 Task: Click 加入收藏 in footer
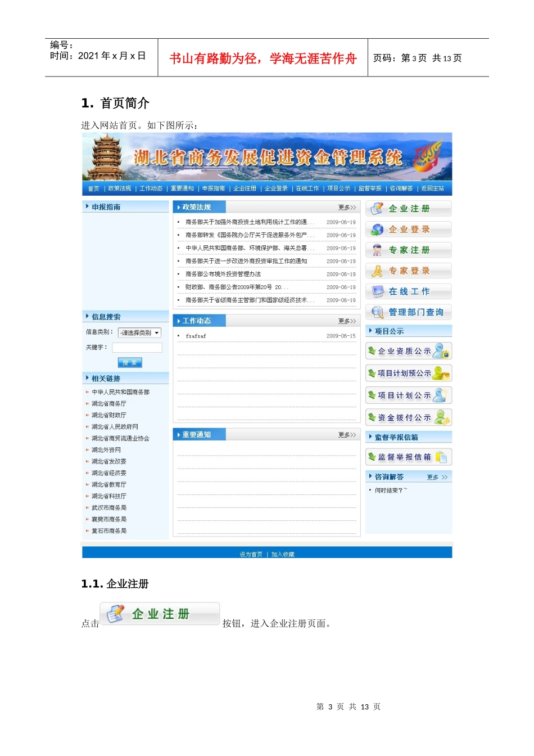coord(283,555)
